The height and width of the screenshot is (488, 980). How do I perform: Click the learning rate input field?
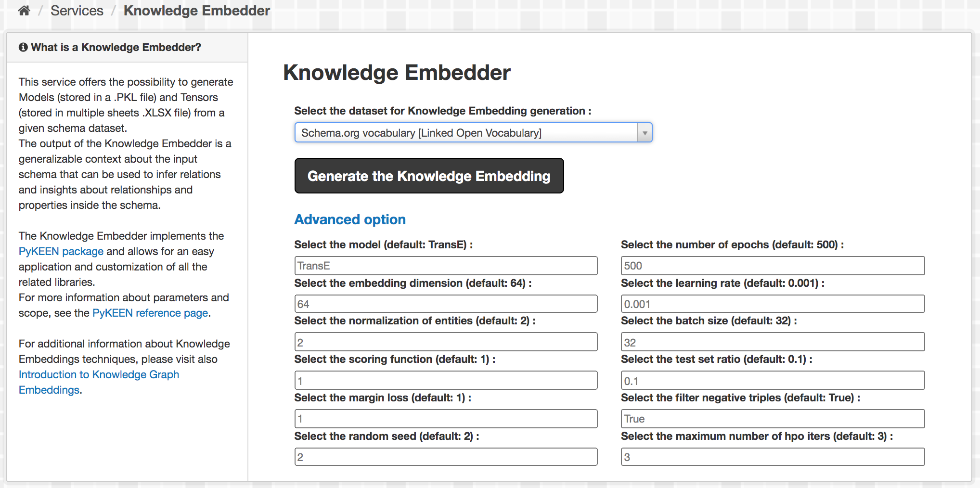[x=773, y=304]
